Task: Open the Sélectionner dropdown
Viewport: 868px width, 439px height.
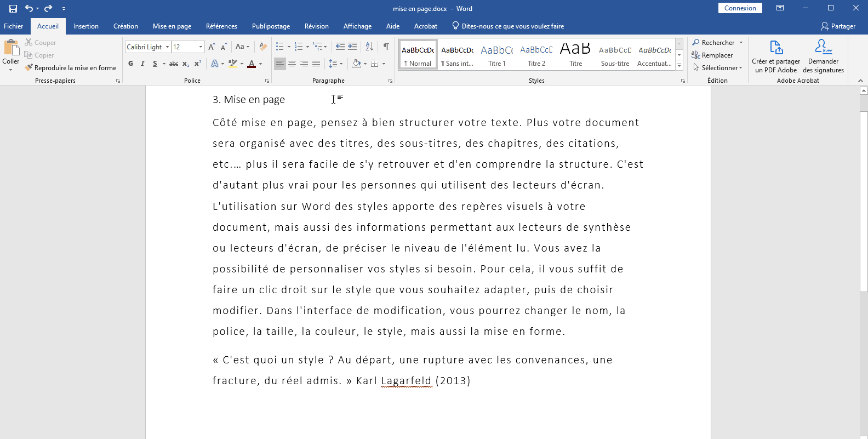Action: pyautogui.click(x=717, y=67)
